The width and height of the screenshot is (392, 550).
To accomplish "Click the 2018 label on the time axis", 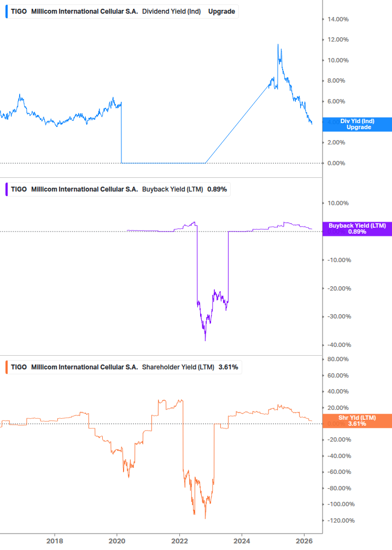I will point(55,541).
